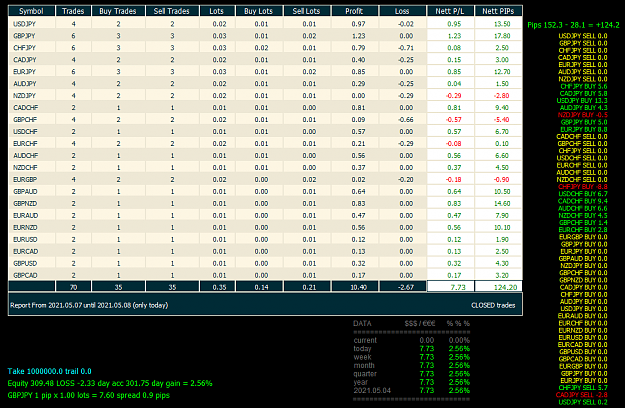Click the Trades column header
This screenshot has height=408, width=625.
pyautogui.click(x=73, y=11)
